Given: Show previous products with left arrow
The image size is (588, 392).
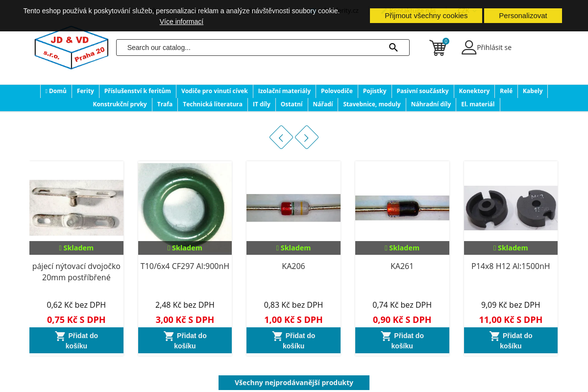Looking at the screenshot, I should (x=281, y=137).
